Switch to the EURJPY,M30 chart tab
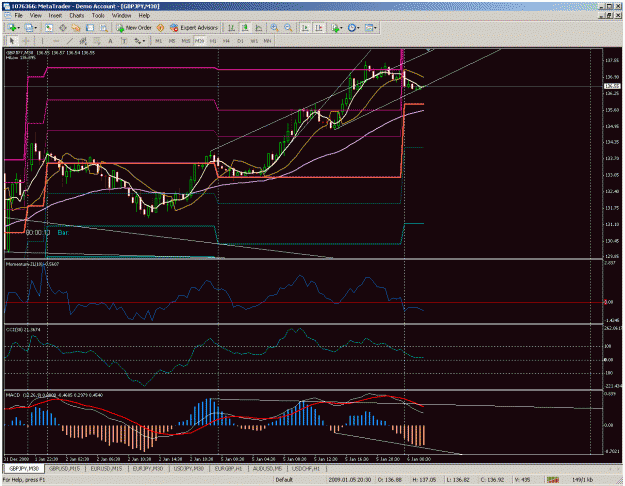 point(148,468)
